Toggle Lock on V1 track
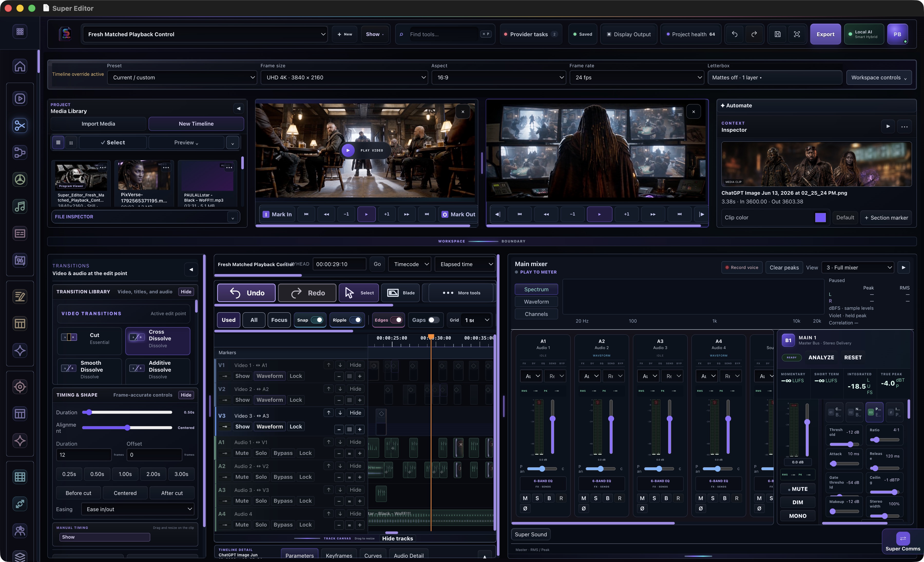The height and width of the screenshot is (562, 924). 295,376
